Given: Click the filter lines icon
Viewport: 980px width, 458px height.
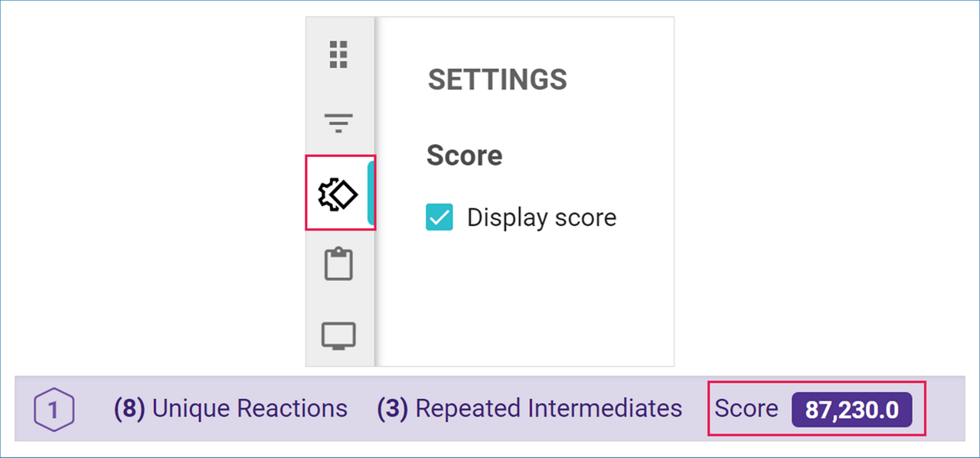Looking at the screenshot, I should tap(338, 123).
